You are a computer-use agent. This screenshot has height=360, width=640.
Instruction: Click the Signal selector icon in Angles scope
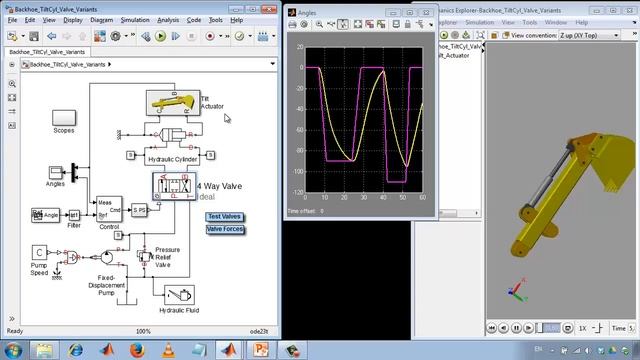point(420,24)
